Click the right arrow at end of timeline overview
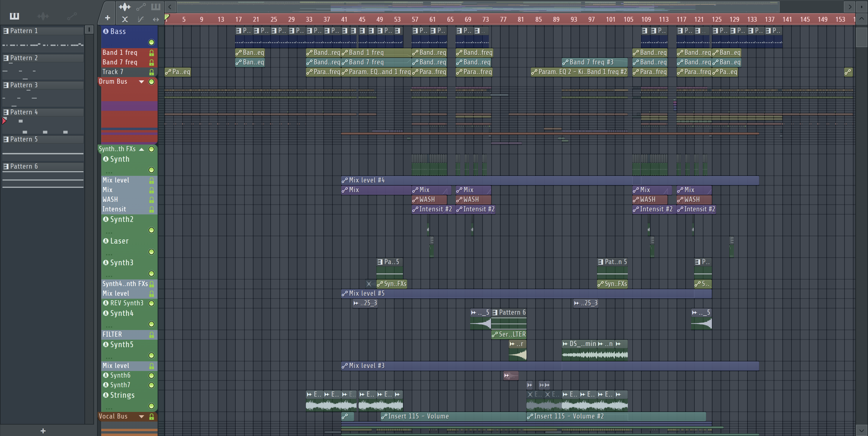The width and height of the screenshot is (868, 436). pyautogui.click(x=850, y=7)
